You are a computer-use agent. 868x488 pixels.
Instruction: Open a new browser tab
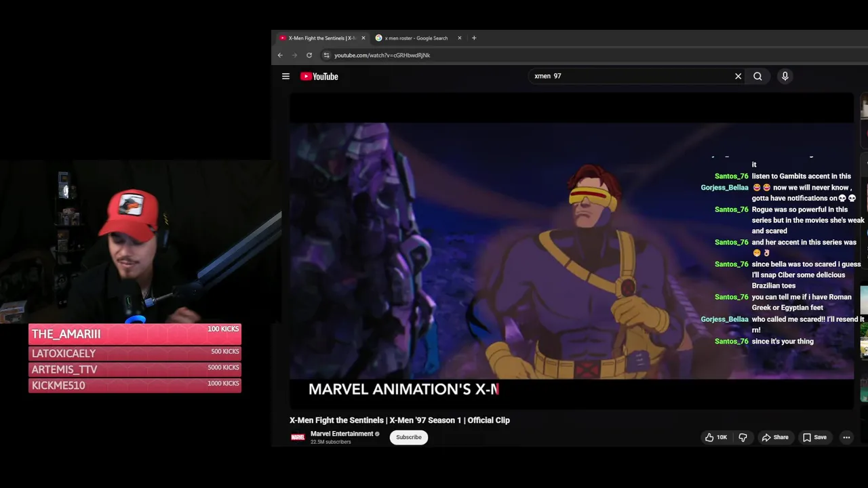pyautogui.click(x=474, y=38)
